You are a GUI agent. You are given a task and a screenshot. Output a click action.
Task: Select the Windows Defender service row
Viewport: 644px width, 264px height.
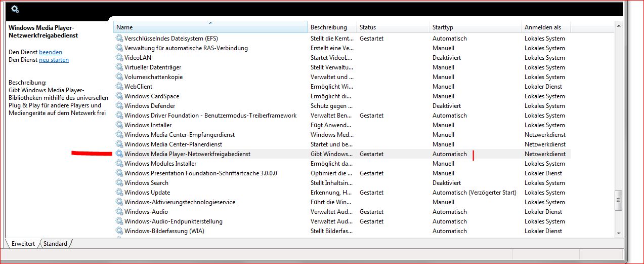342,106
